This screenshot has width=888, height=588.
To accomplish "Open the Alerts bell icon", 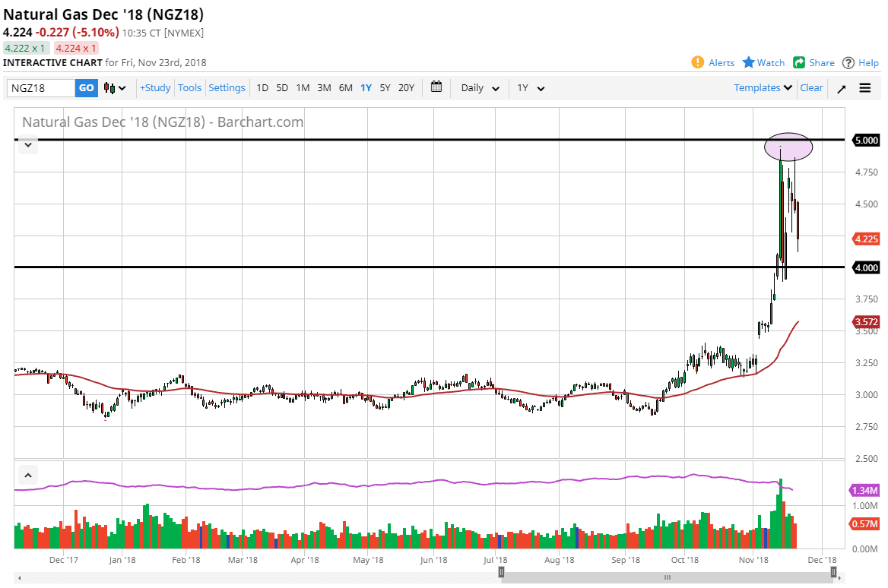I will [x=697, y=62].
